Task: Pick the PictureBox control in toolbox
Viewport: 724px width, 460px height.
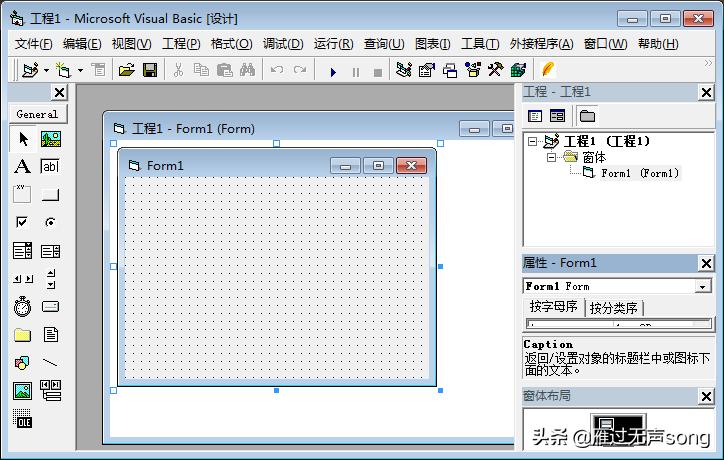Action: coord(51,139)
